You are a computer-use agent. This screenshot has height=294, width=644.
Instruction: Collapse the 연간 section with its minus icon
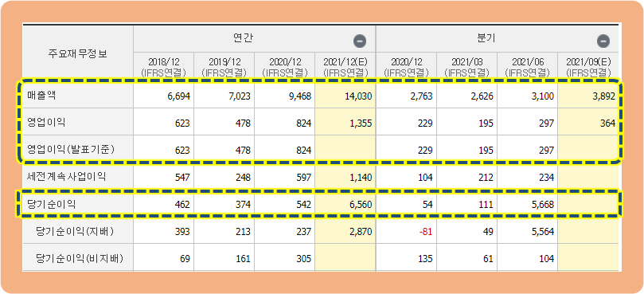coord(360,41)
